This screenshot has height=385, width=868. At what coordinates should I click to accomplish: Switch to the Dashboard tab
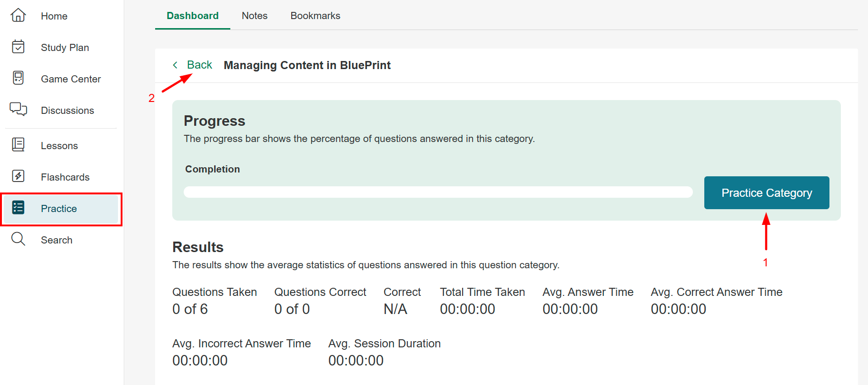click(192, 16)
